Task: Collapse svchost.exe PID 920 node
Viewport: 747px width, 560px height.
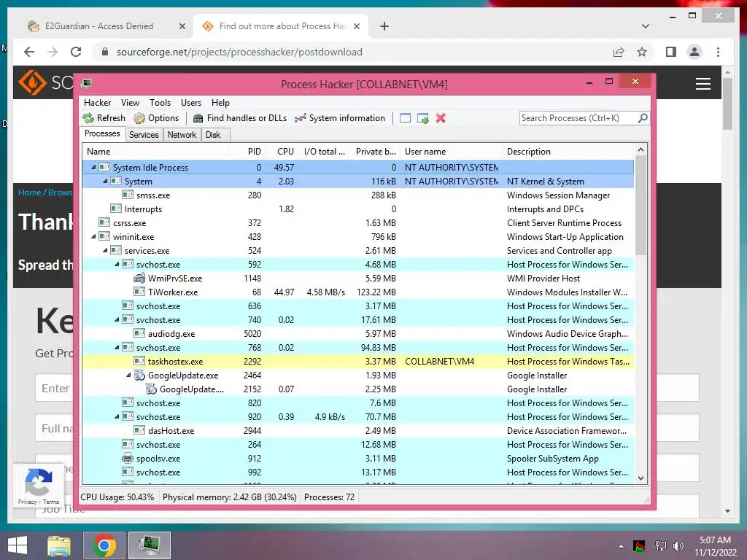Action: point(117,416)
